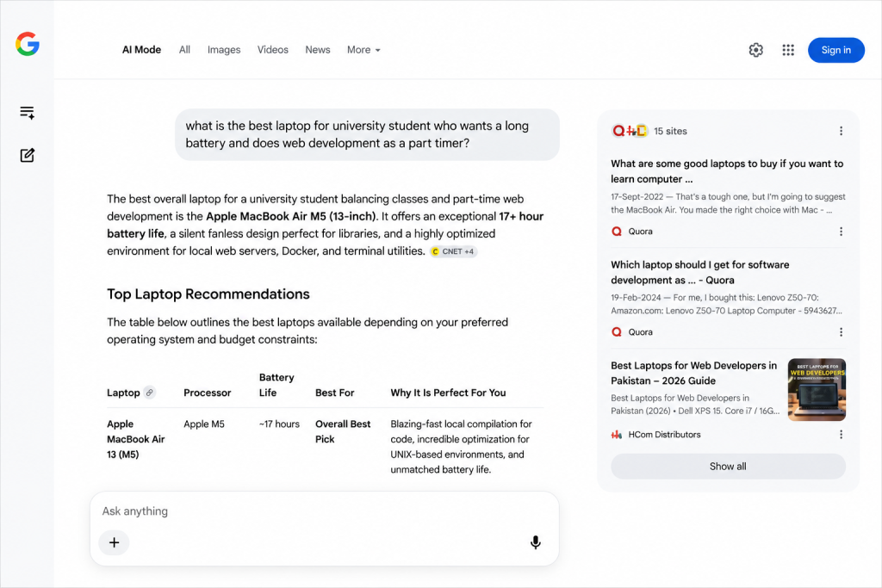Click the source favicons cluster beside 15 sites
This screenshot has width=882, height=588.
630,131
